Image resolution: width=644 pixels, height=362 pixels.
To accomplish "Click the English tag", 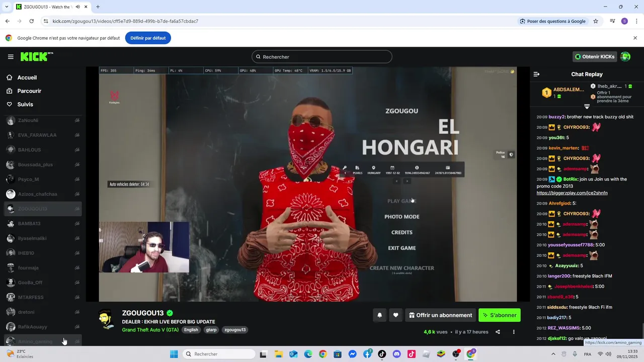I will (191, 330).
